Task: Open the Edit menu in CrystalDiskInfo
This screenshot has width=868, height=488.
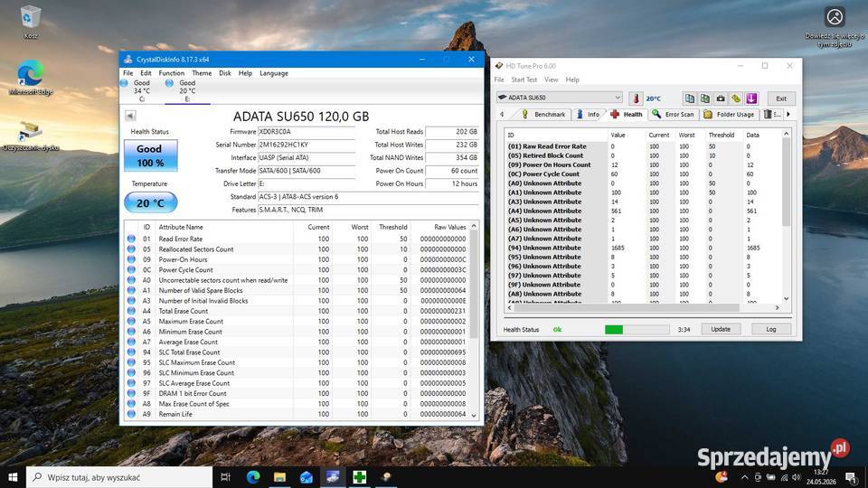Action: 146,73
